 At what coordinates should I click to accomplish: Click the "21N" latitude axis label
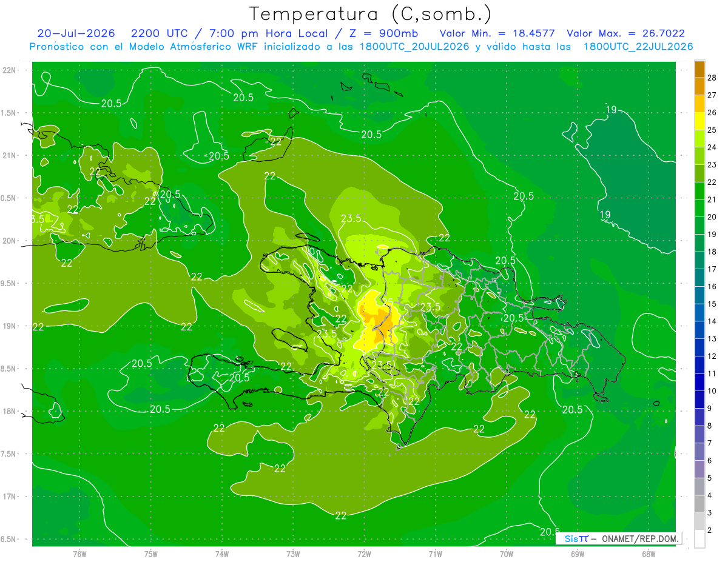[10, 156]
